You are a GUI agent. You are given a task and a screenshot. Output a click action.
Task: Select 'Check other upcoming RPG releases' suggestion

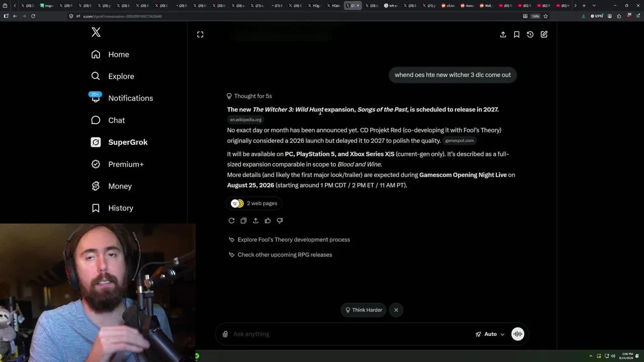(280, 255)
